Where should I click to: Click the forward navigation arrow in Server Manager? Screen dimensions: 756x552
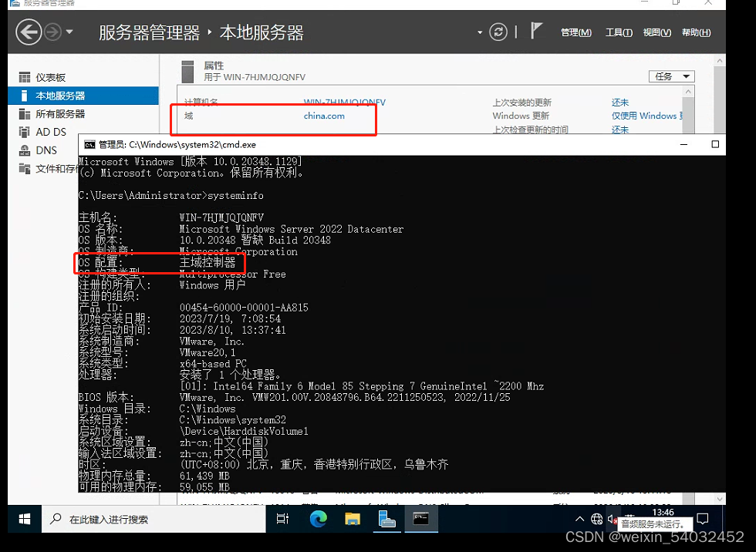[x=52, y=32]
